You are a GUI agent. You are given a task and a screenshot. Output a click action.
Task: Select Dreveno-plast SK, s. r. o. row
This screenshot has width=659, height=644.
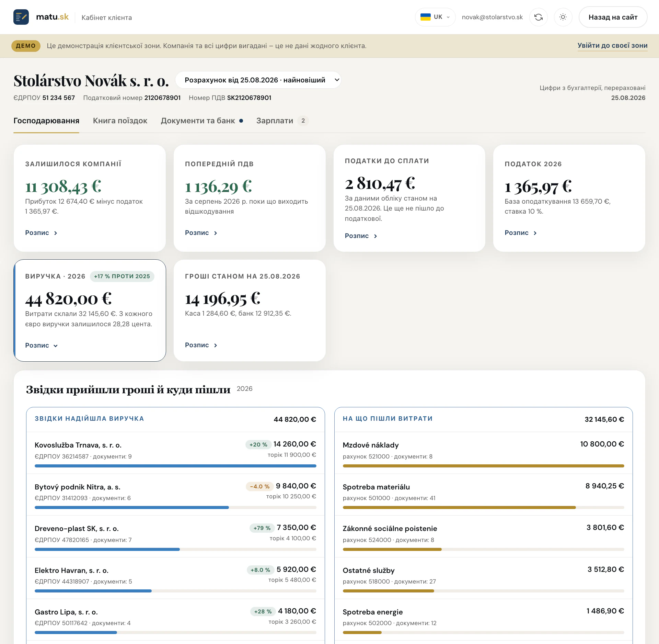[x=175, y=537]
